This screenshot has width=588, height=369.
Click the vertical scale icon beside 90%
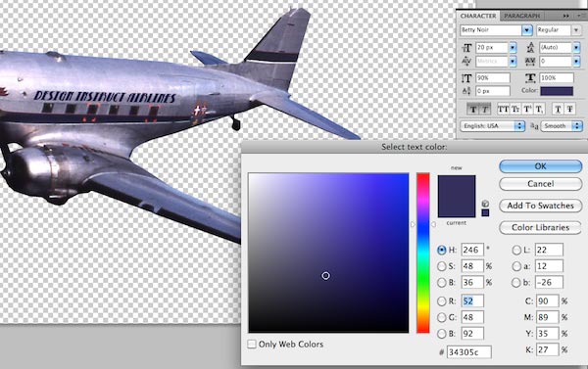click(466, 78)
